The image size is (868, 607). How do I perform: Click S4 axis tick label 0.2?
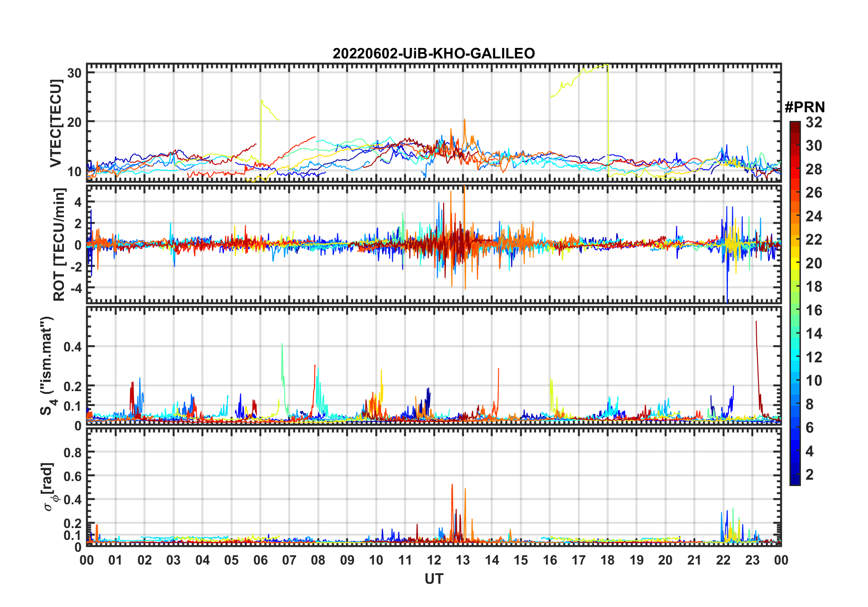pos(73,386)
